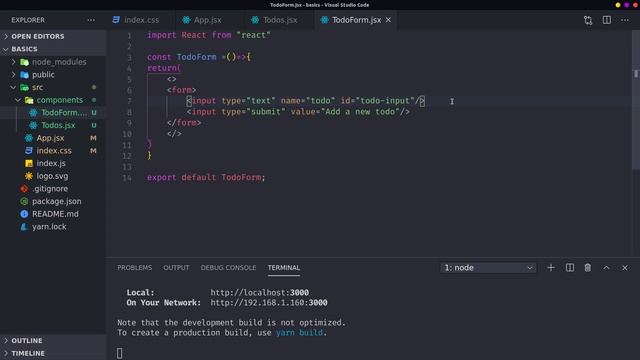Screen dimensions: 640x360
Task: Open the terminal selector dropdown '1: node'
Action: [x=488, y=268]
